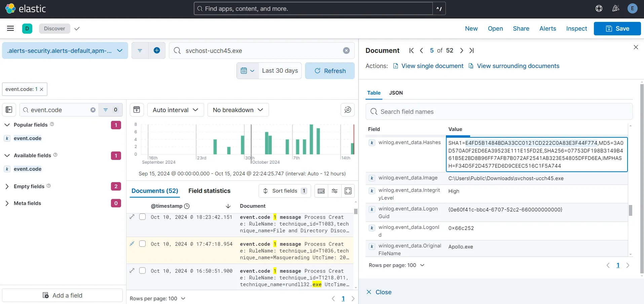Open View surrounding documents link
The width and height of the screenshot is (644, 304).
pos(518,66)
